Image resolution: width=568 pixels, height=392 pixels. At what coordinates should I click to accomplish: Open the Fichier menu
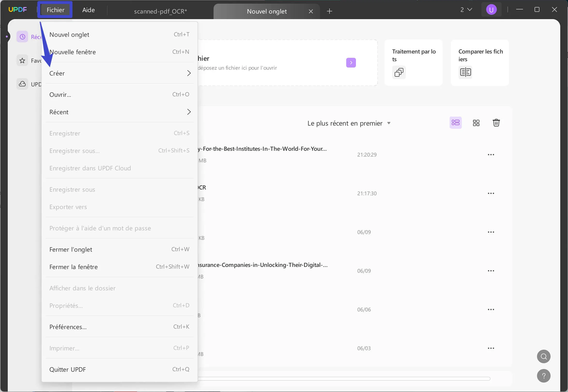[55, 10]
